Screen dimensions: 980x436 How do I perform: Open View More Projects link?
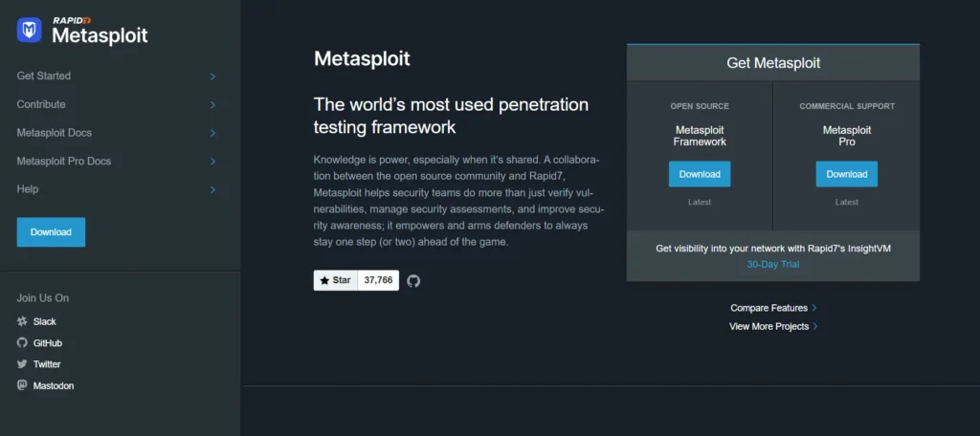click(x=773, y=327)
